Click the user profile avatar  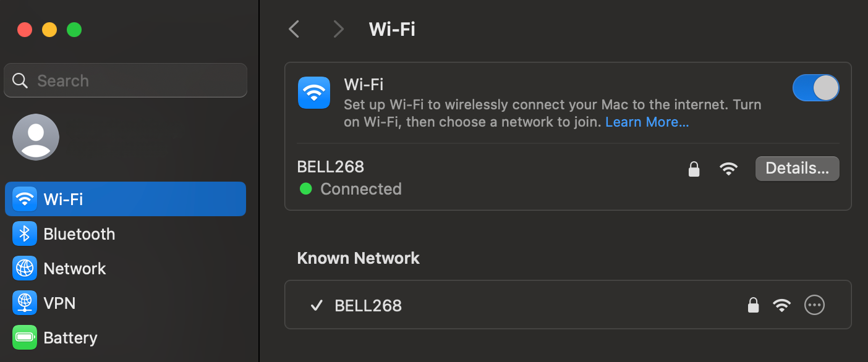coord(35,137)
